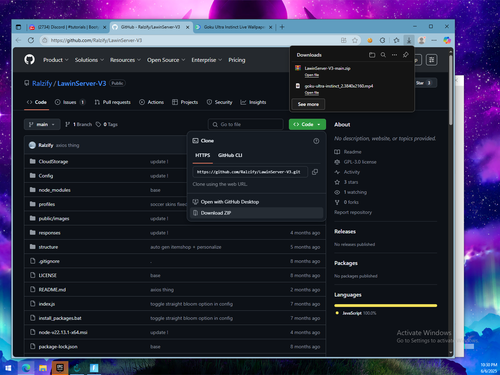This screenshot has height=375, width=500.
Task: Expand the Solutions menu
Action: [x=89, y=60]
